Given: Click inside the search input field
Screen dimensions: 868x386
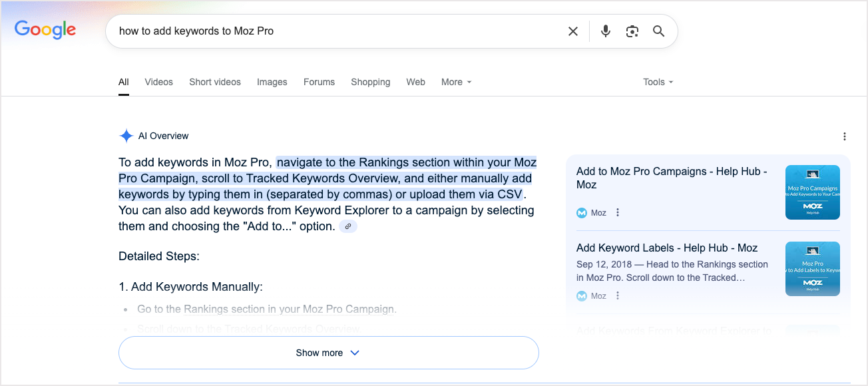Looking at the screenshot, I should (333, 31).
